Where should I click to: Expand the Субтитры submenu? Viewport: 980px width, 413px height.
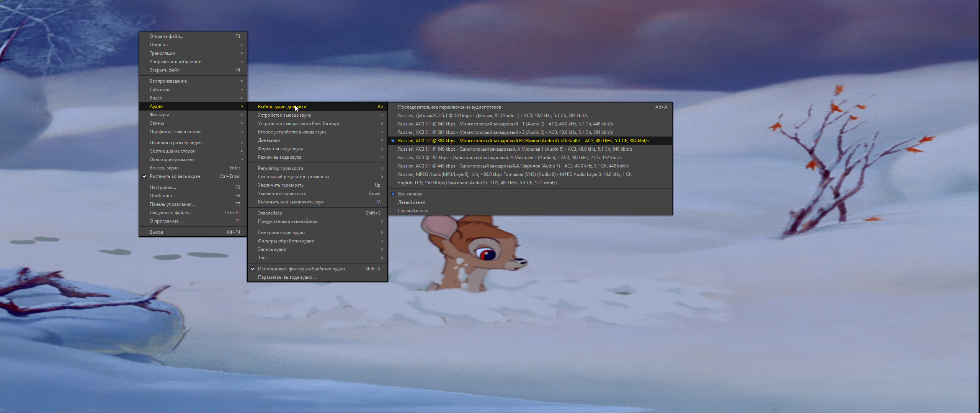[x=160, y=89]
